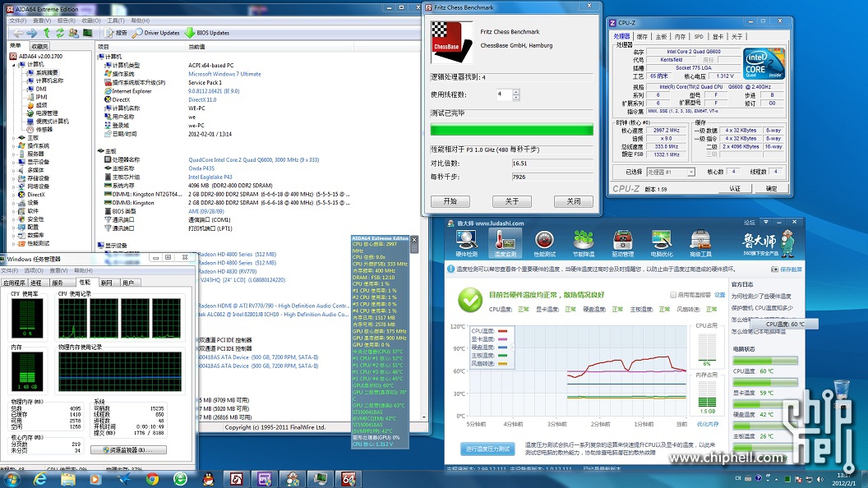
Task: Expand the 操作系统 tree node
Action: tap(14, 146)
